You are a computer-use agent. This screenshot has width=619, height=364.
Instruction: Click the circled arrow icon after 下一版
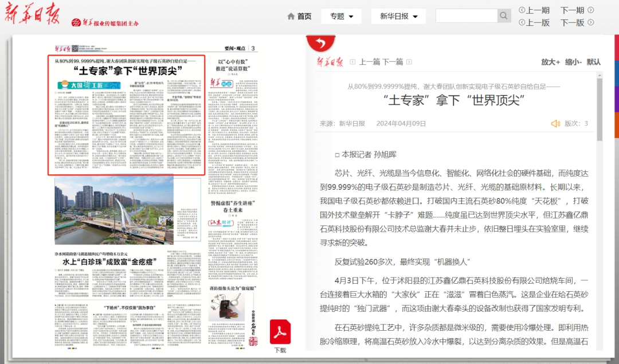[590, 22]
